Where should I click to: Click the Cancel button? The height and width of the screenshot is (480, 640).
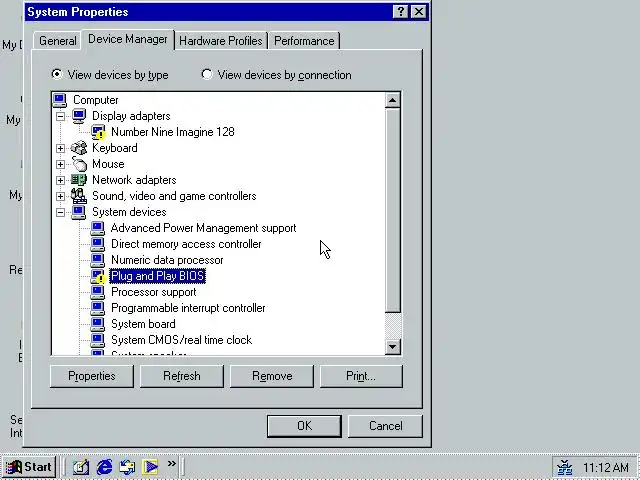pyautogui.click(x=385, y=426)
